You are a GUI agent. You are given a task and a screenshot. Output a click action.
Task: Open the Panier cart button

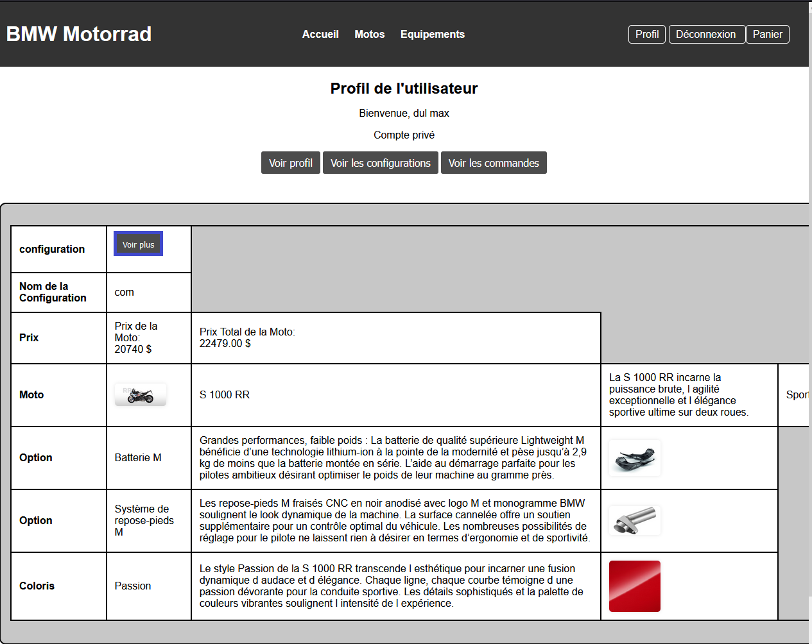coord(767,34)
